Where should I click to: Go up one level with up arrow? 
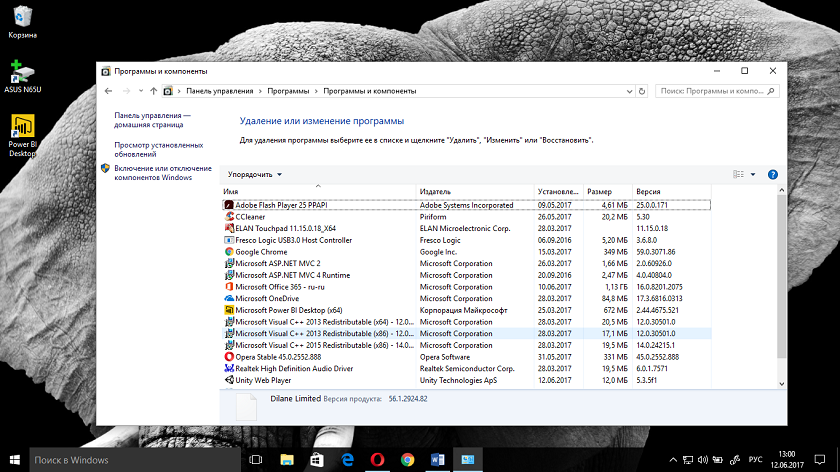[154, 91]
